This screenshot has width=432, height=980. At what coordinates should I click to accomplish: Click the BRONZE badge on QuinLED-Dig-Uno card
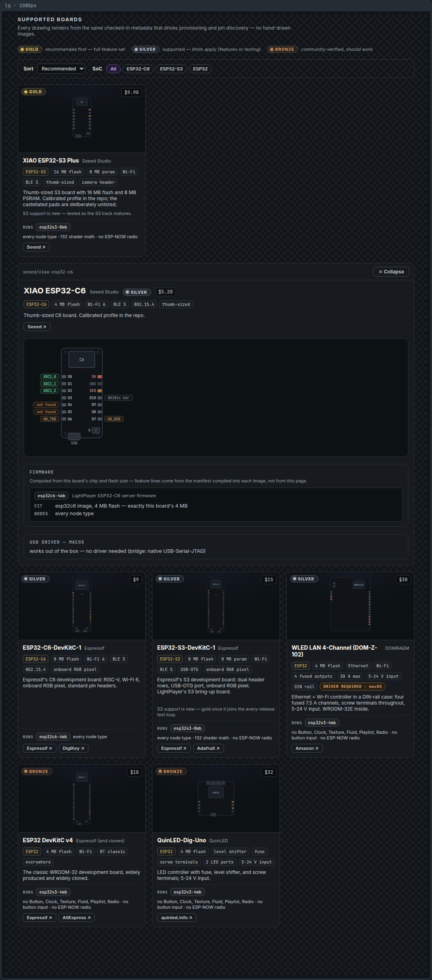pyautogui.click(x=171, y=771)
